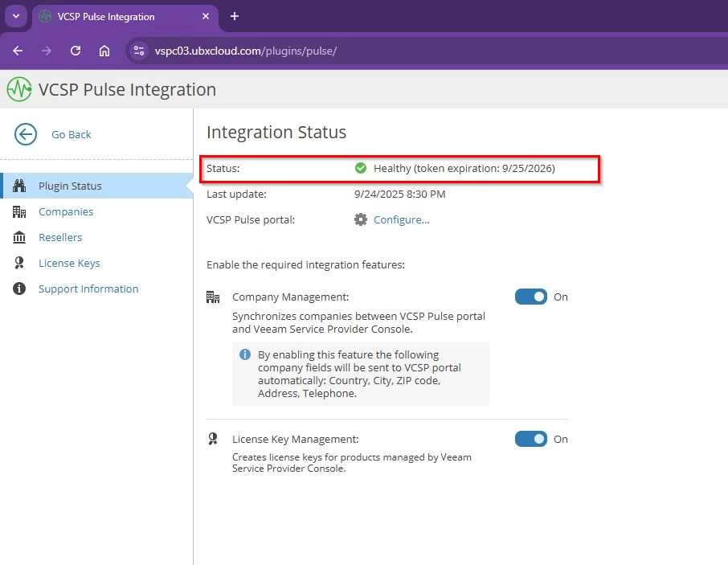Close the VCSP Pulse Integration tab
The width and height of the screenshot is (728, 565).
coord(206,16)
